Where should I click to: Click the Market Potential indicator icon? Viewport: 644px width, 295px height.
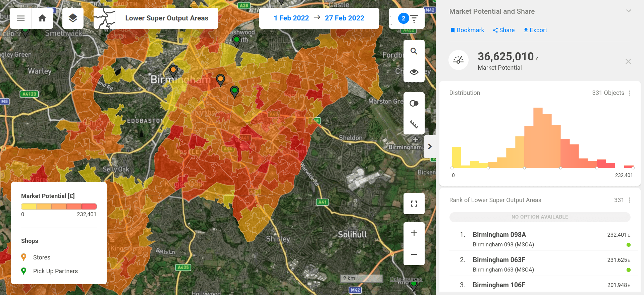point(459,60)
